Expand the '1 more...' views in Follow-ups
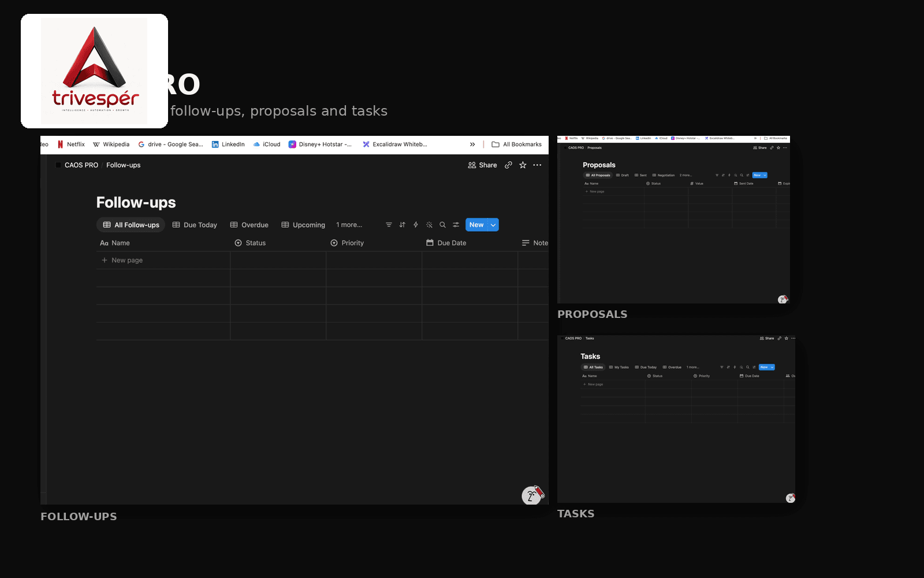 [349, 225]
